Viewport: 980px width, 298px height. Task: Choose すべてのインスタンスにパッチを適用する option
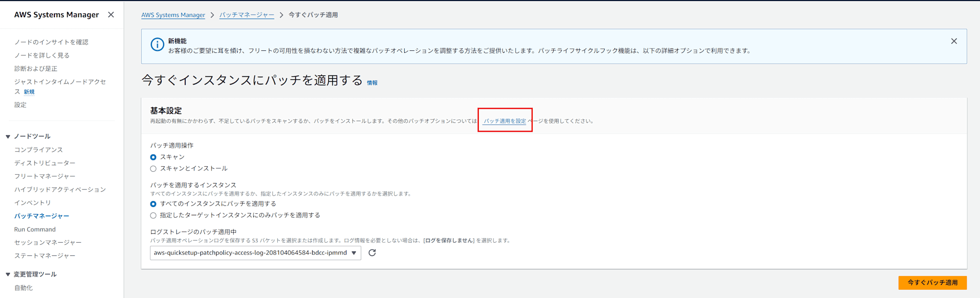coord(153,204)
